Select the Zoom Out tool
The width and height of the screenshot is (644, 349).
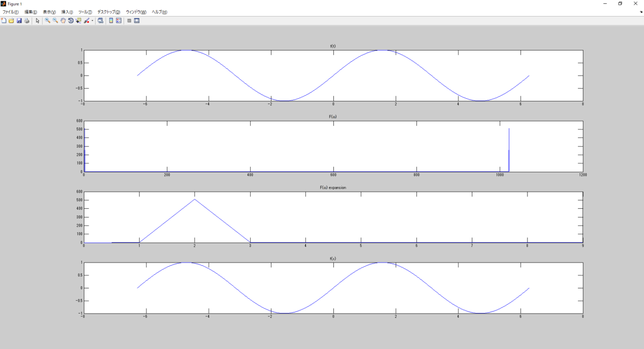tap(55, 22)
